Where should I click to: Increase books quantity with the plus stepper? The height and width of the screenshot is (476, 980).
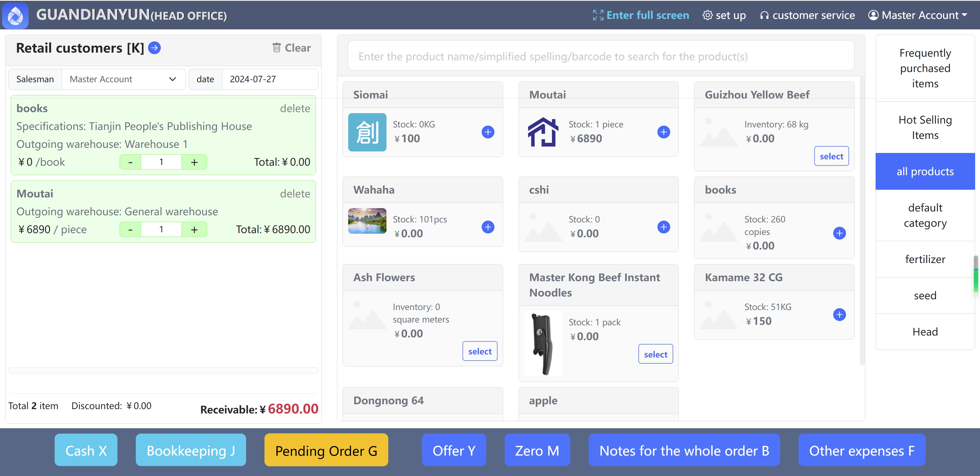click(x=195, y=162)
